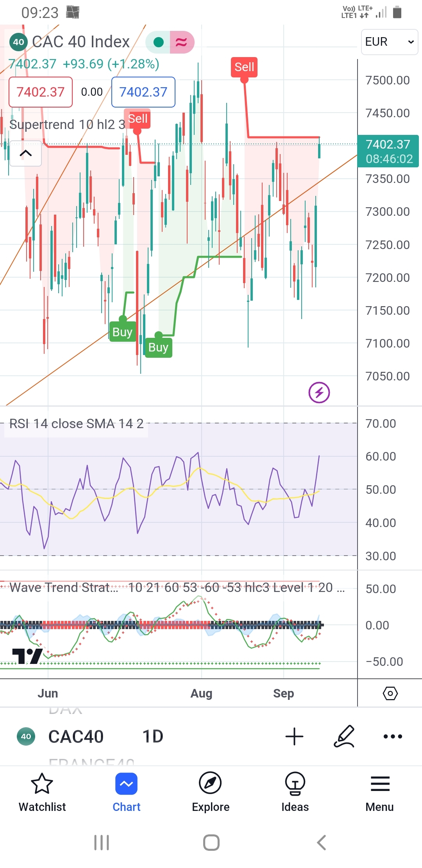Select the drawing pencil tool icon
Image resolution: width=422 pixels, height=868 pixels.
point(344,736)
